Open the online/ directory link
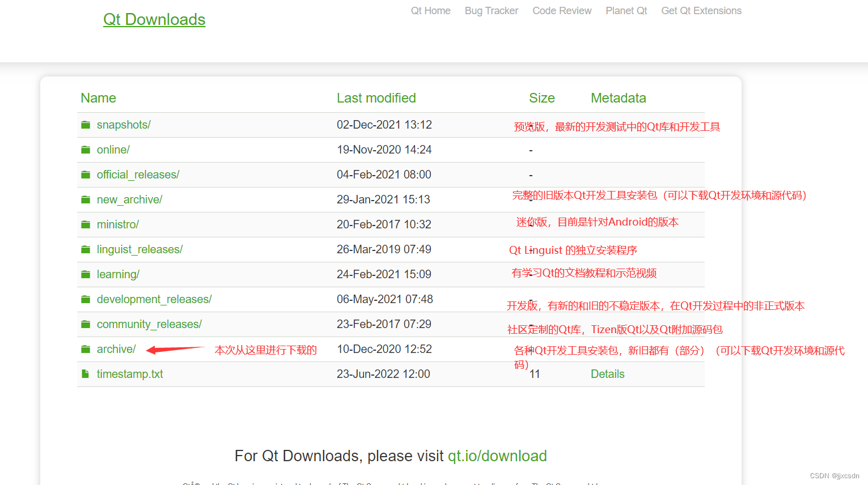Screen dimensions: 868x485 [113, 150]
